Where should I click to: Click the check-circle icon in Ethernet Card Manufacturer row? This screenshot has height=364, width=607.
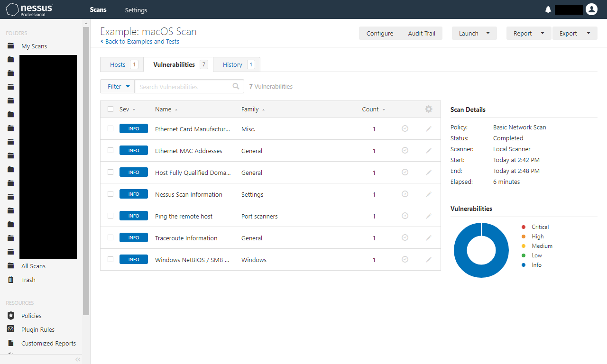405,128
